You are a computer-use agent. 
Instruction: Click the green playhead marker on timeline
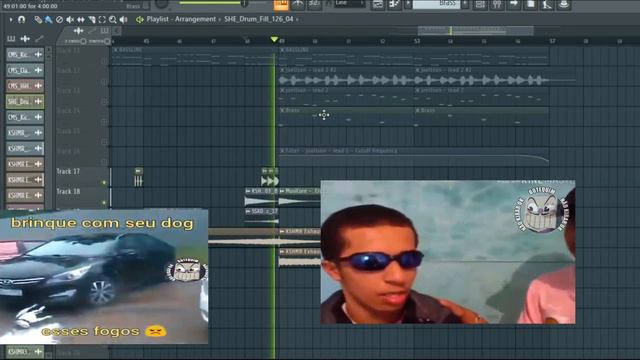274,39
